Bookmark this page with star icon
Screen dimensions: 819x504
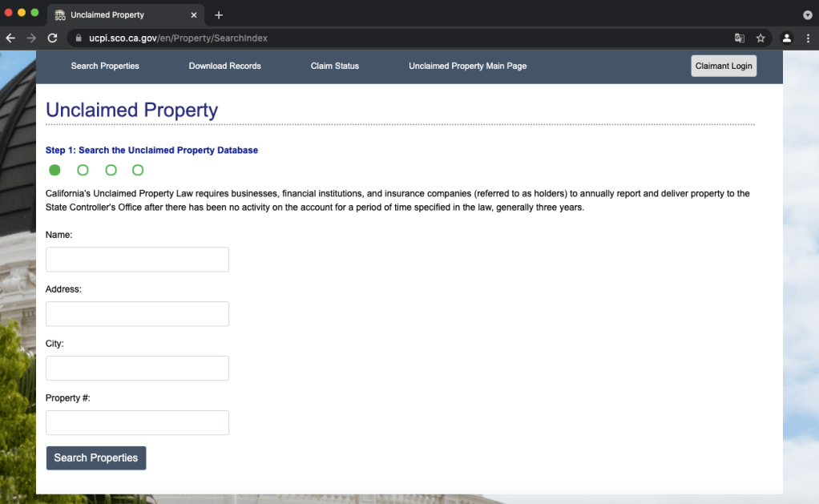coord(760,38)
